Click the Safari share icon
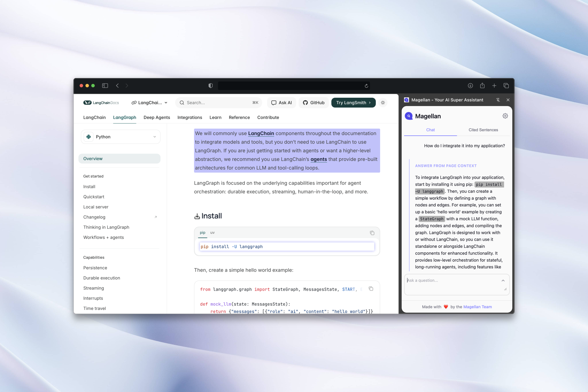This screenshot has width=588, height=392. click(482, 86)
